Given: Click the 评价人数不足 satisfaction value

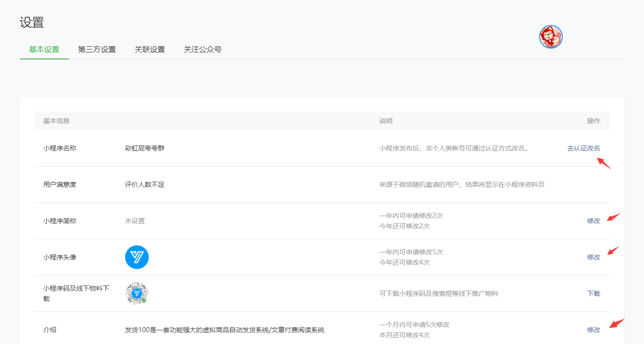Looking at the screenshot, I should click(144, 185).
